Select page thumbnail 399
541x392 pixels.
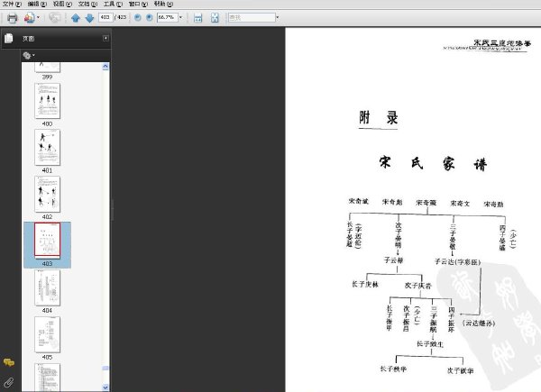coord(47,68)
